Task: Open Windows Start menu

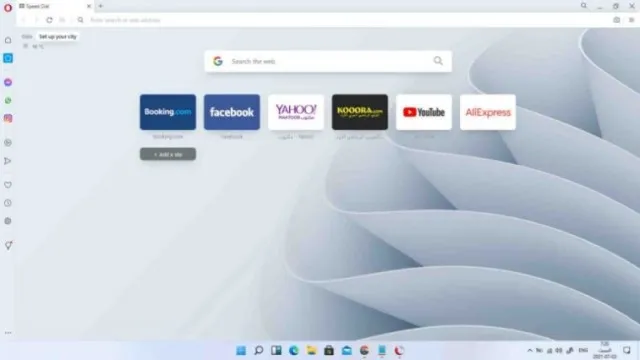Action: click(x=241, y=350)
